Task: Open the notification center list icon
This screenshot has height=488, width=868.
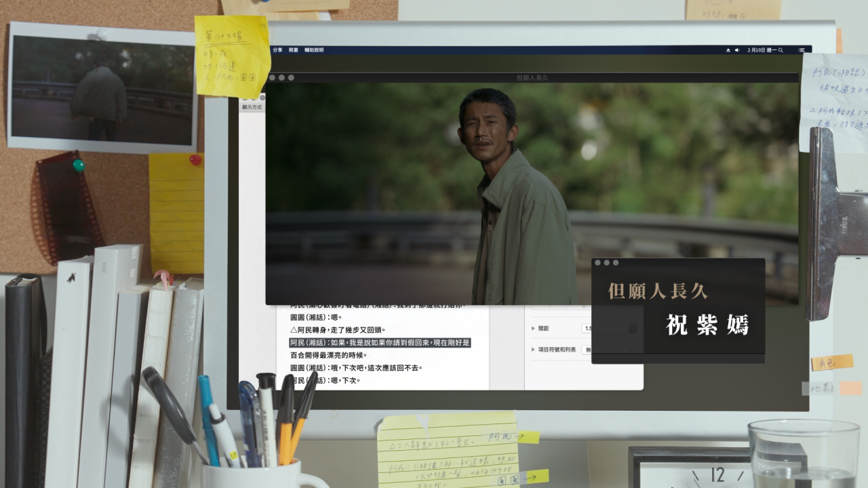Action: tap(802, 50)
